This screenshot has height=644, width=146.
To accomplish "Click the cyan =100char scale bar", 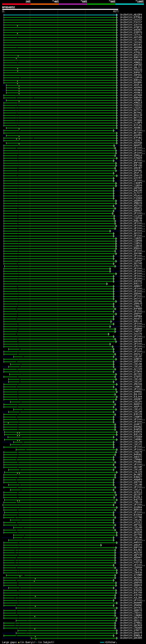I will [x=102, y=642].
